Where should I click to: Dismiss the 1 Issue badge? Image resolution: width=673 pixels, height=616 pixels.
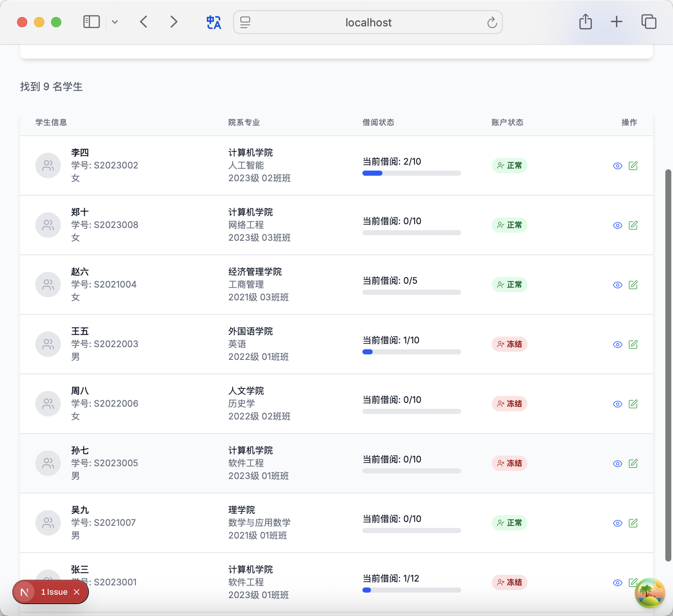coord(77,592)
